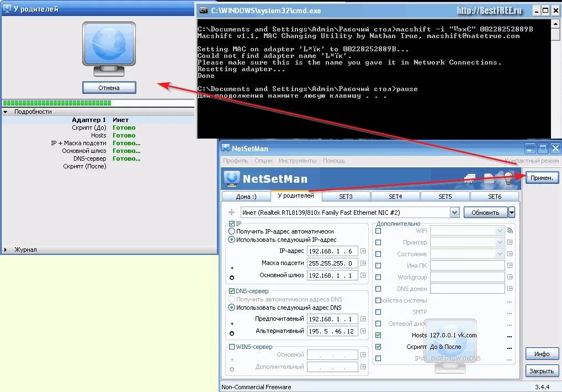Screen dimensions: 562x392
Task: Toggle the DNS-сервер checkbox
Action: [231, 291]
